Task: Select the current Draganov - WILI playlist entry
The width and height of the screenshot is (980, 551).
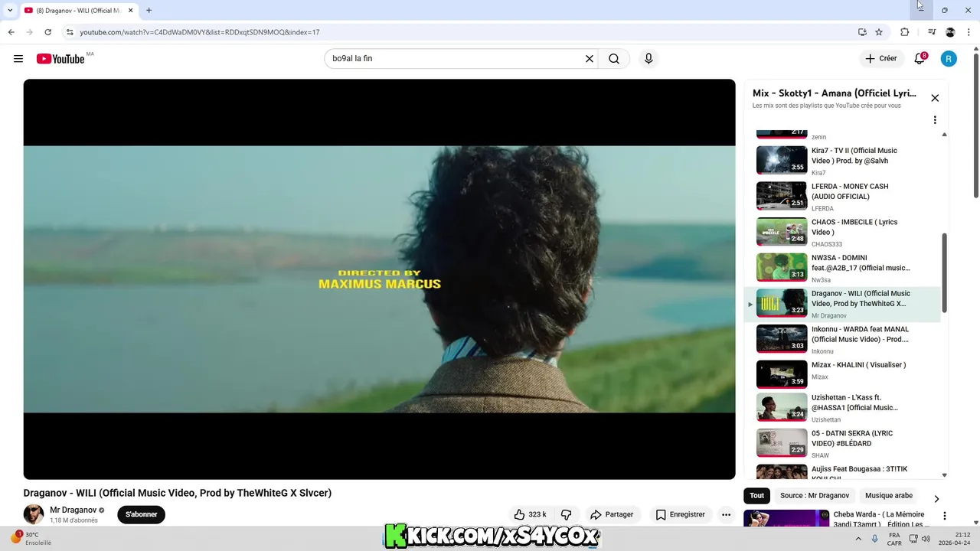Action: pyautogui.click(x=842, y=304)
